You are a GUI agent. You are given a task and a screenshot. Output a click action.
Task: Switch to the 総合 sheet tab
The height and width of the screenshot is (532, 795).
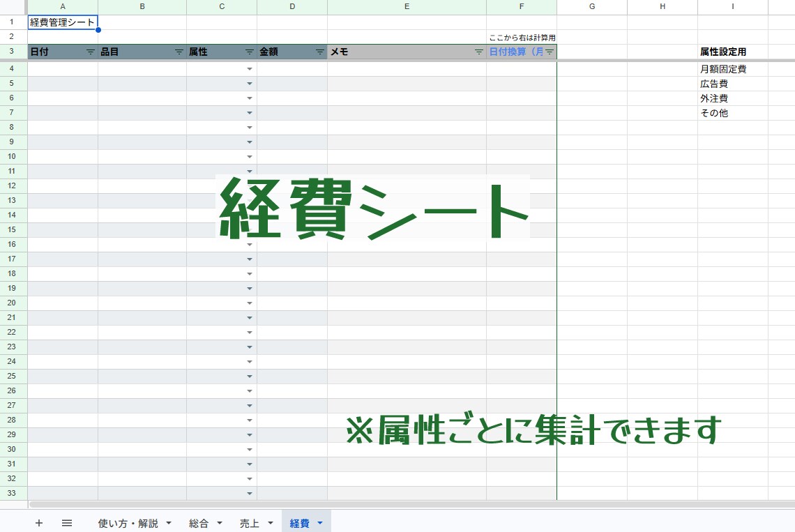(199, 524)
